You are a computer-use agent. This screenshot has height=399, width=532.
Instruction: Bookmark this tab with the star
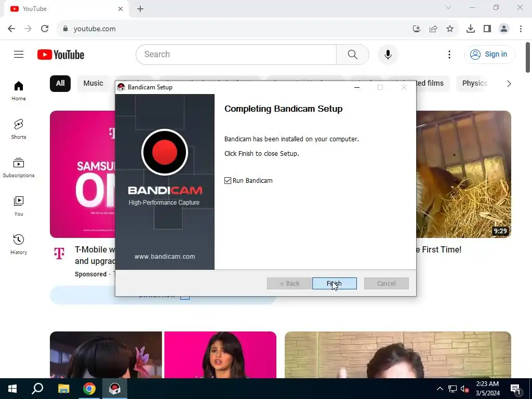(x=450, y=29)
